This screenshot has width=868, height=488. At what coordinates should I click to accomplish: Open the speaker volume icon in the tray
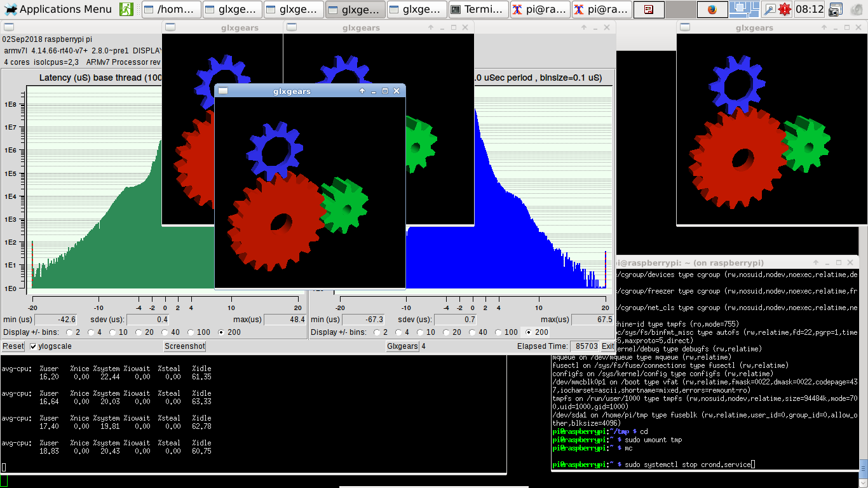pos(856,10)
